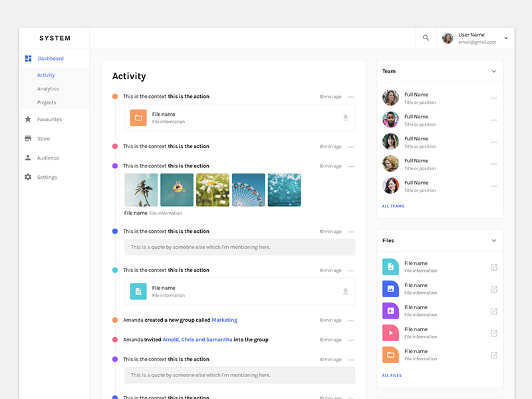Click the user avatar in header
This screenshot has height=399, width=532.
click(448, 38)
